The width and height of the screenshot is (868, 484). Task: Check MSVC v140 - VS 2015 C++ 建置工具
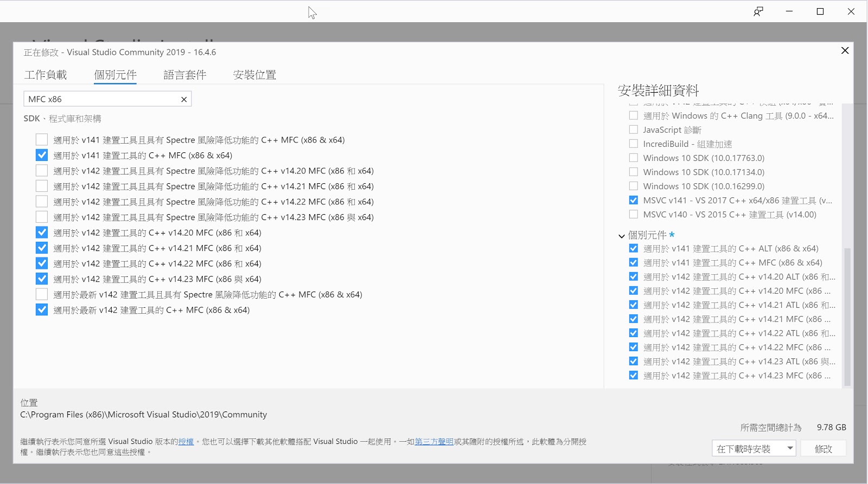tap(633, 214)
